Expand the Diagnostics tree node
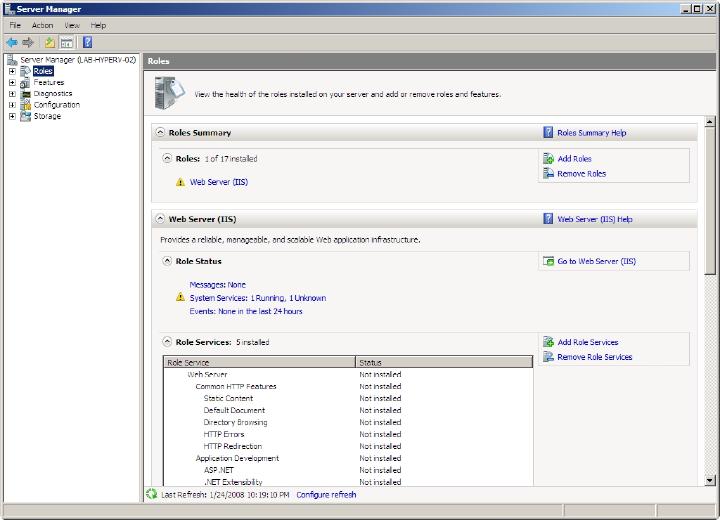The width and height of the screenshot is (720, 520). 12,94
